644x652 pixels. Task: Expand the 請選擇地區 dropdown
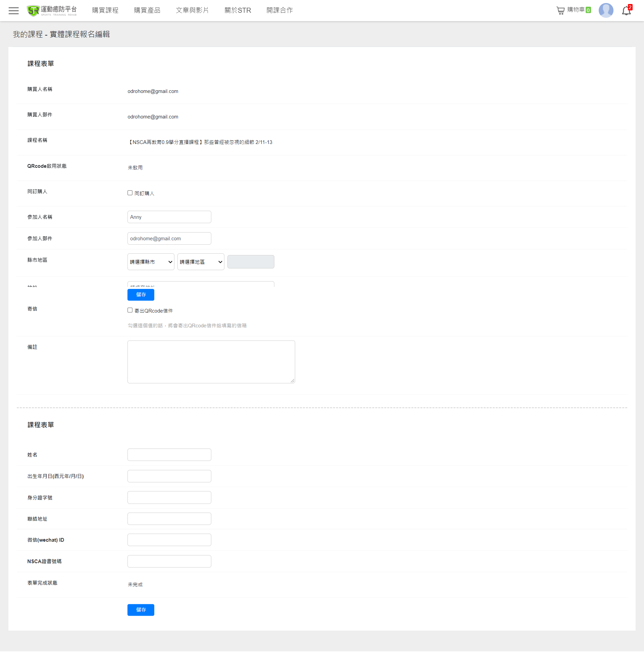(201, 262)
